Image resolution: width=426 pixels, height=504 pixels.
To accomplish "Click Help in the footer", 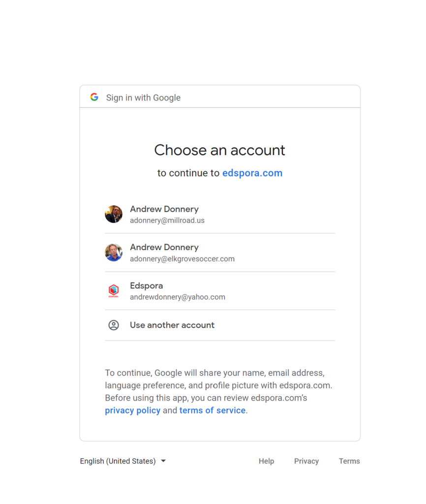I will point(266,461).
